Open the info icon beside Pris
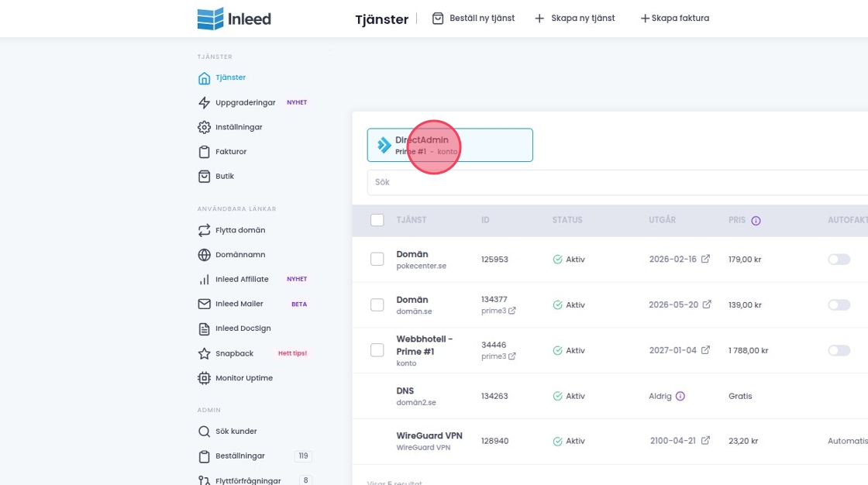Viewport: 868px width, 485px height. click(756, 221)
